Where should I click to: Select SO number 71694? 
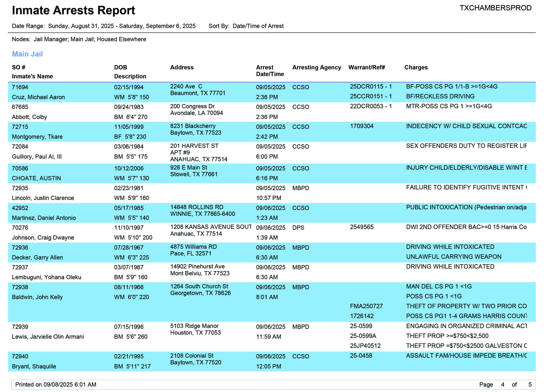[x=20, y=87]
